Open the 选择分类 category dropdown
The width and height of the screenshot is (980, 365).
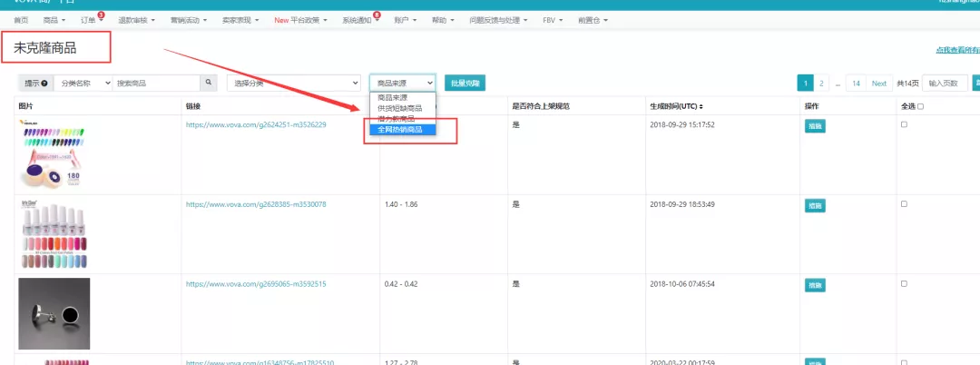click(x=294, y=84)
